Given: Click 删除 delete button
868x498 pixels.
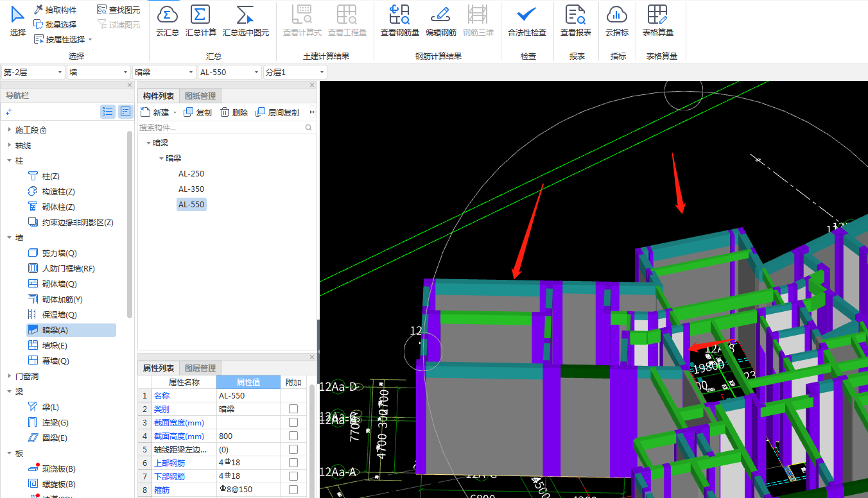Looking at the screenshot, I should click(234, 112).
